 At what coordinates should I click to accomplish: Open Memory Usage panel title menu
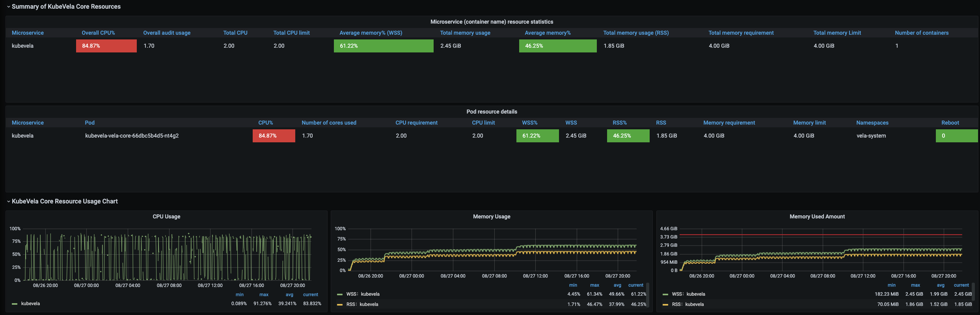(x=492, y=216)
